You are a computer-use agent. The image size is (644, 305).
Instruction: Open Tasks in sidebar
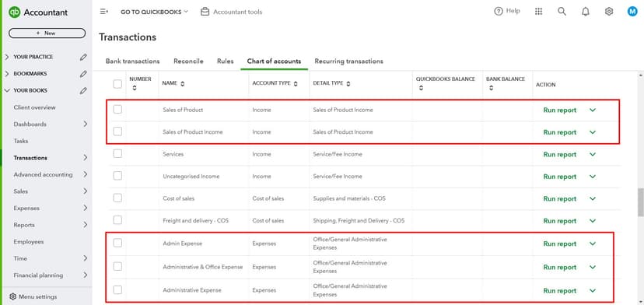tap(20, 141)
